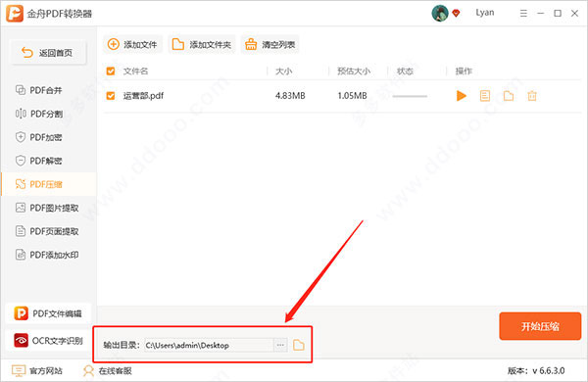
Task: Click the 开始压缩 button
Action: pos(540,326)
